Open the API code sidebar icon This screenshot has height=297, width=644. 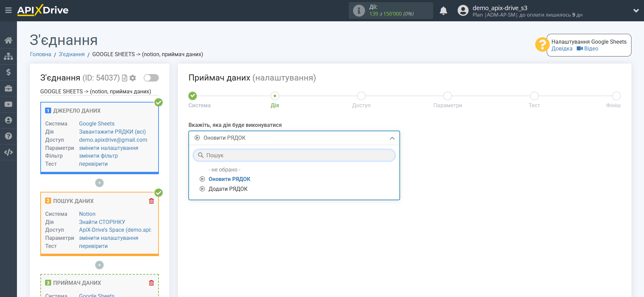click(8, 152)
